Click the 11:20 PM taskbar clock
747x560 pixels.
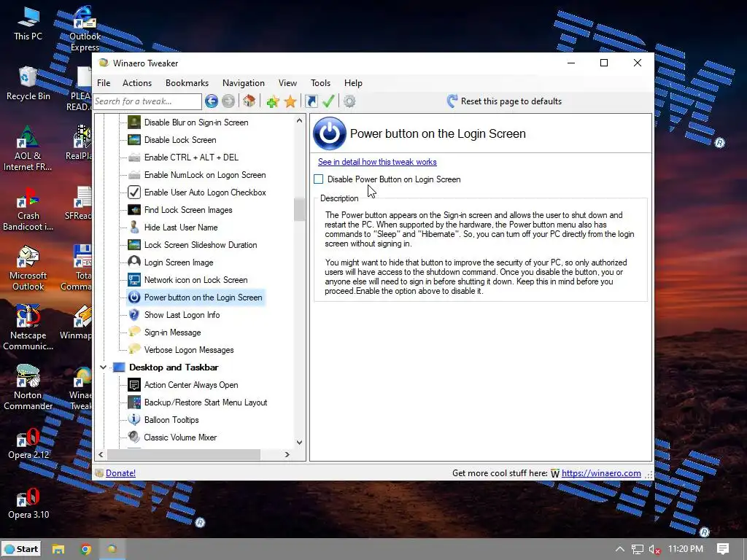[x=685, y=549]
